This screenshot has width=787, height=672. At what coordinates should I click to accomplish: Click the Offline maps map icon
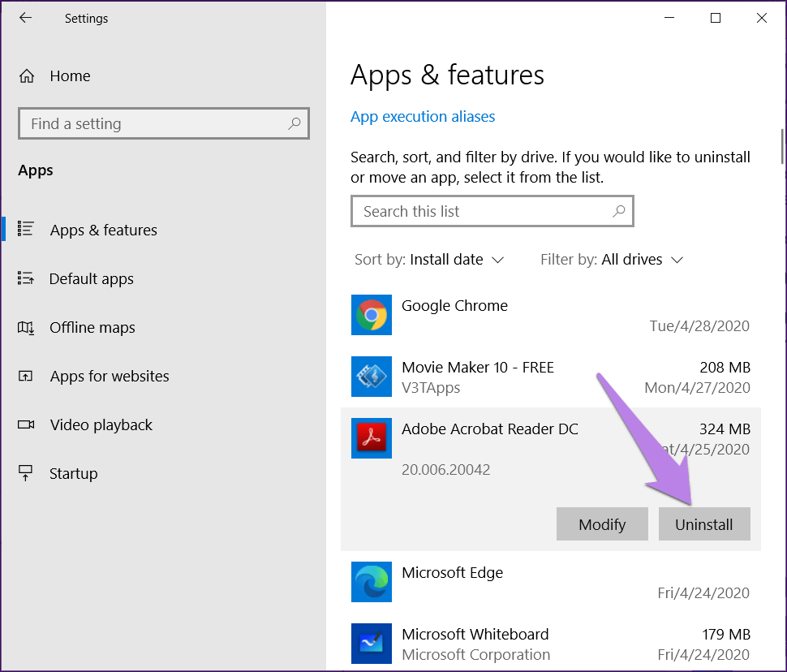coord(26,327)
